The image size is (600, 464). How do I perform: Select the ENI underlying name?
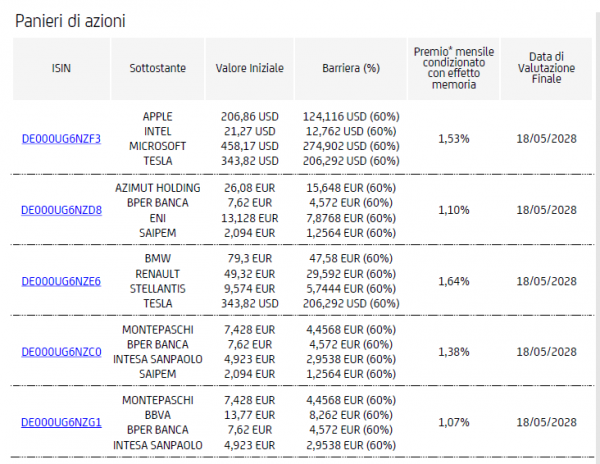click(158, 218)
